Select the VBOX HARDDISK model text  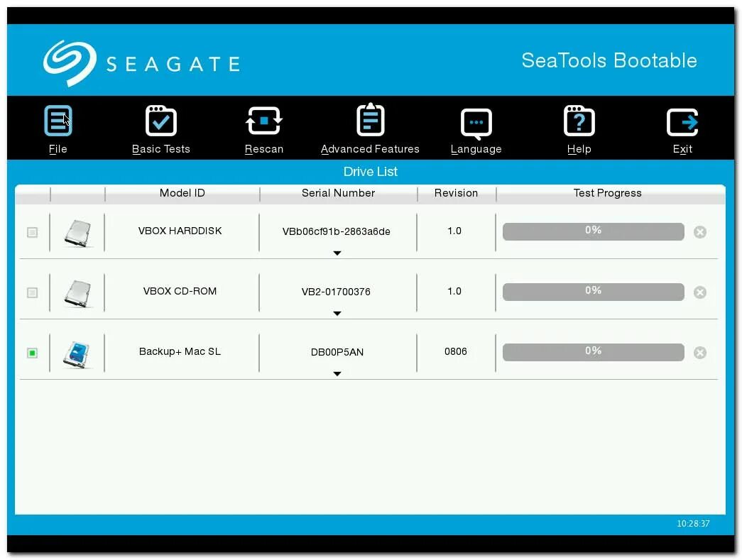pyautogui.click(x=180, y=231)
